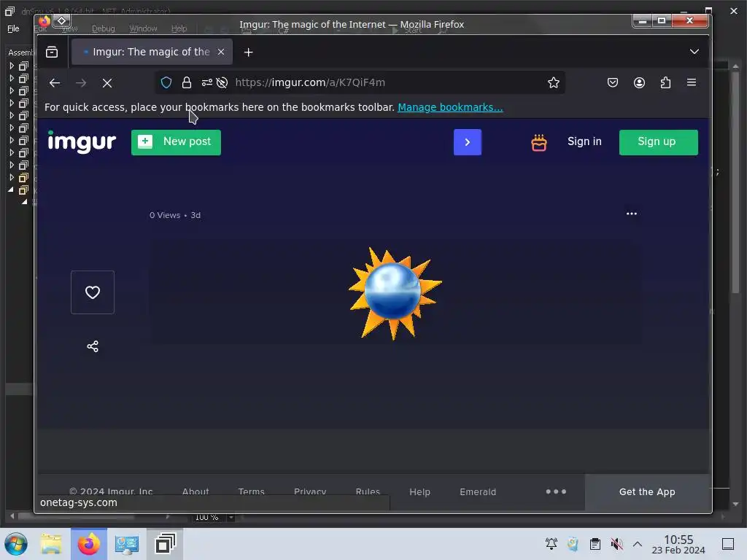Open a new tab with plus button
747x560 pixels.
pyautogui.click(x=248, y=52)
